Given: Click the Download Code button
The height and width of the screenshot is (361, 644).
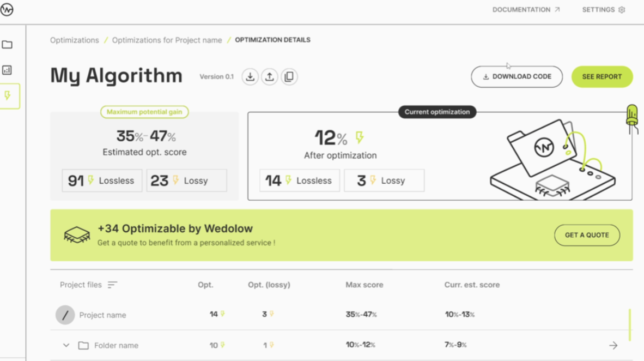Looking at the screenshot, I should click(517, 77).
